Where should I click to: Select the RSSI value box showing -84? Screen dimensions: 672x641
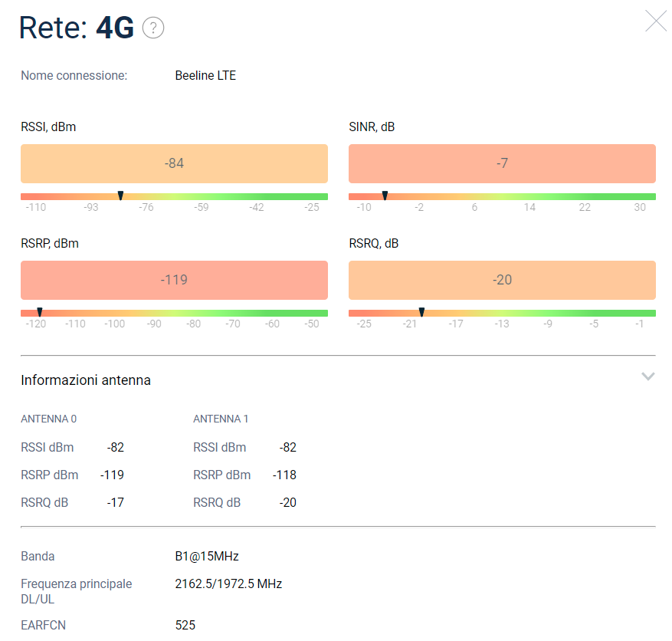pyautogui.click(x=174, y=163)
